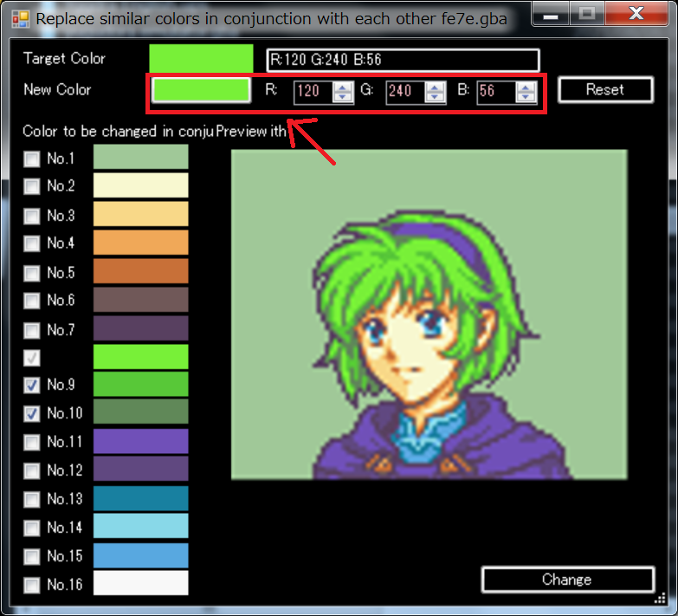Screen dimensions: 678x616
Task: Check the No.7 checkbox
Action: click(31, 330)
